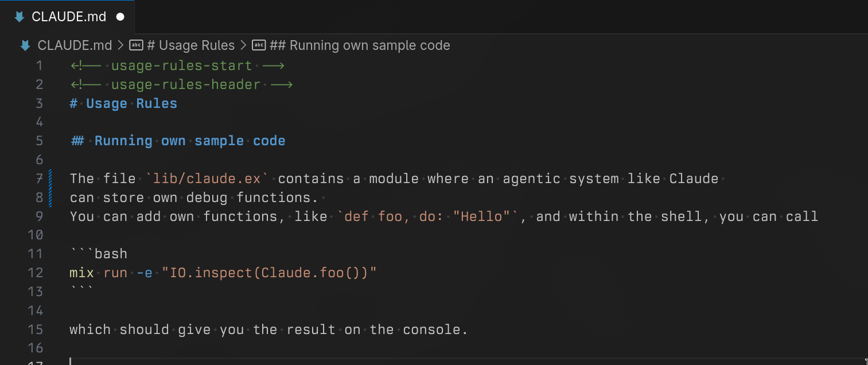Click the ```bash code fence line

tap(98, 254)
